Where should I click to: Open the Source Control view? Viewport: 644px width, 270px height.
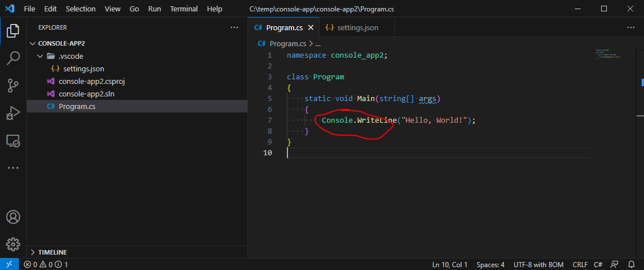coord(13,86)
